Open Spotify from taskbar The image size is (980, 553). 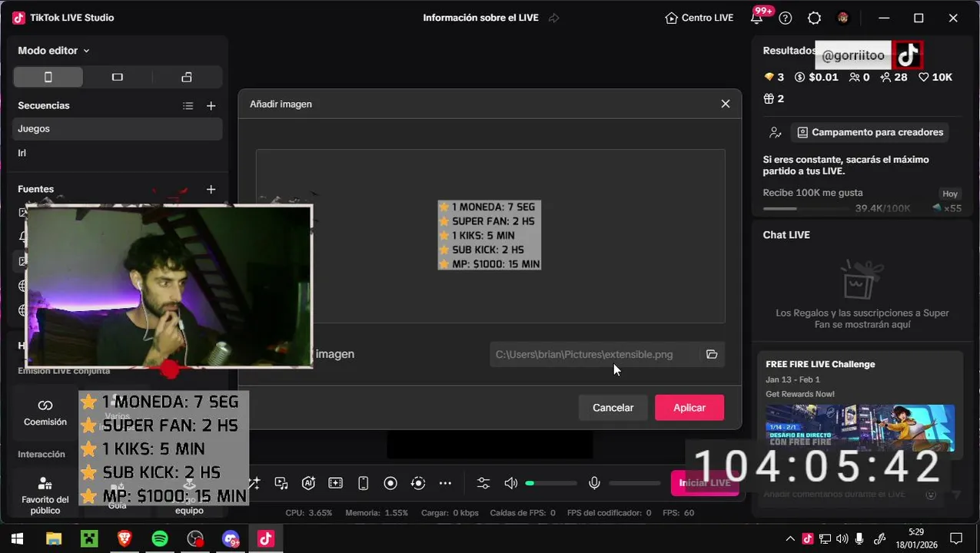coord(160,538)
